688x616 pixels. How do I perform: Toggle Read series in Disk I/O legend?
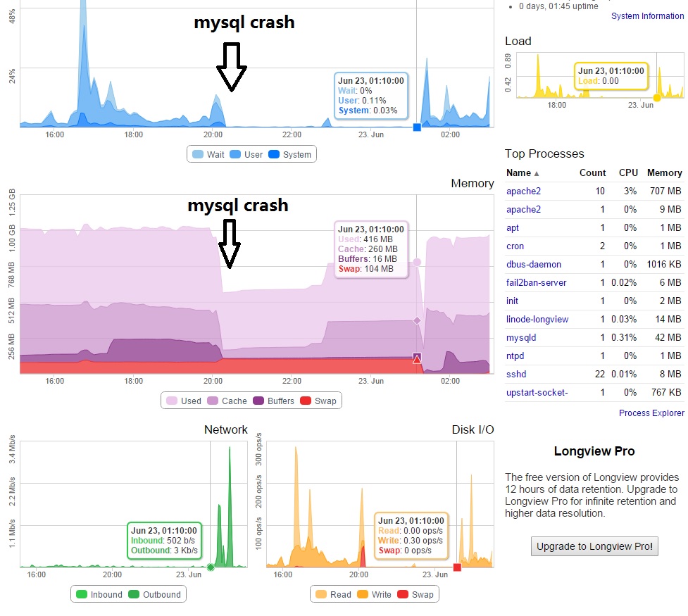click(x=333, y=594)
